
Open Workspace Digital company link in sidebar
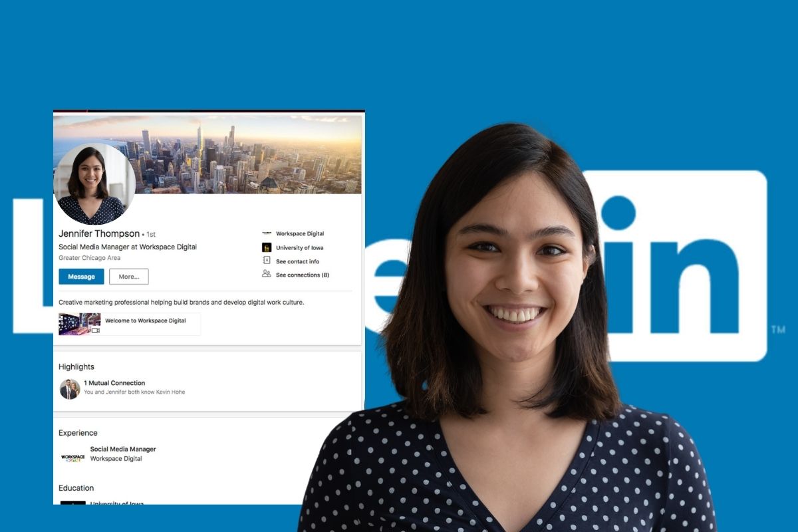[300, 234]
